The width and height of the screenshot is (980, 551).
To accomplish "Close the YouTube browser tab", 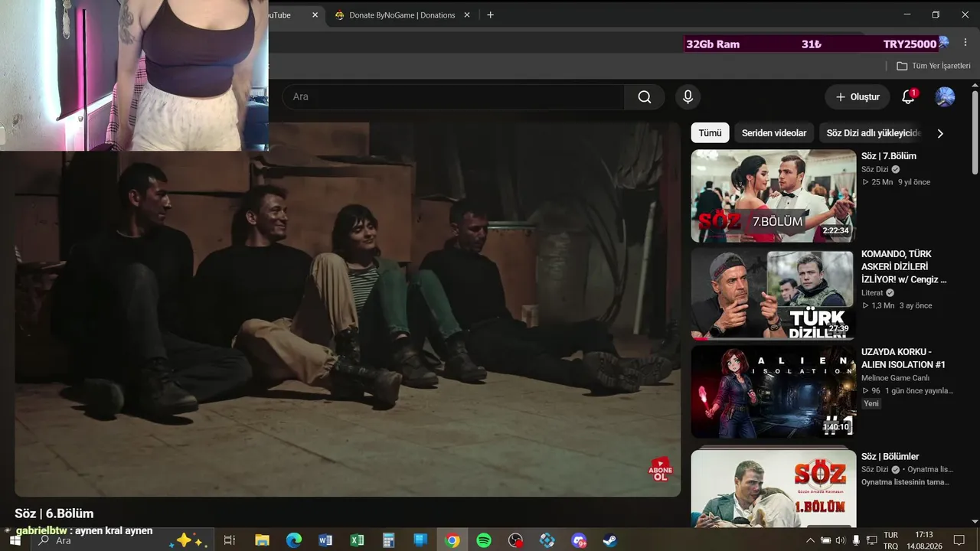I will tap(315, 15).
